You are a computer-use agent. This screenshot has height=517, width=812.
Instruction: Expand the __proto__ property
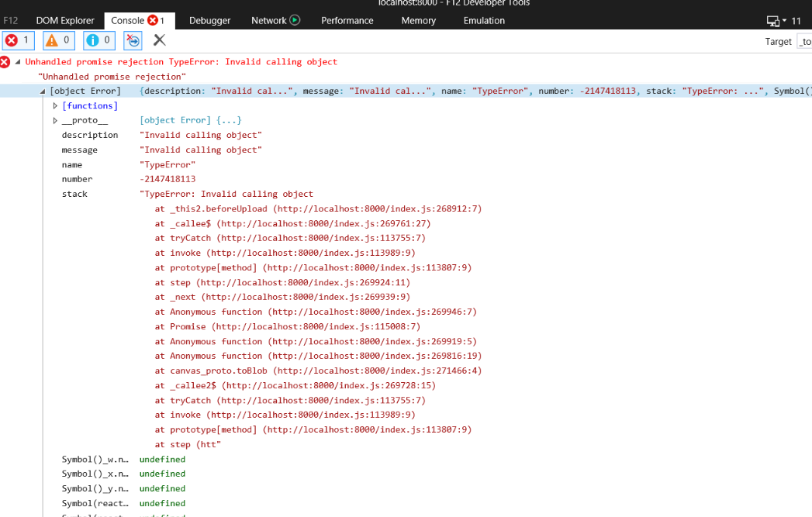[54, 120]
